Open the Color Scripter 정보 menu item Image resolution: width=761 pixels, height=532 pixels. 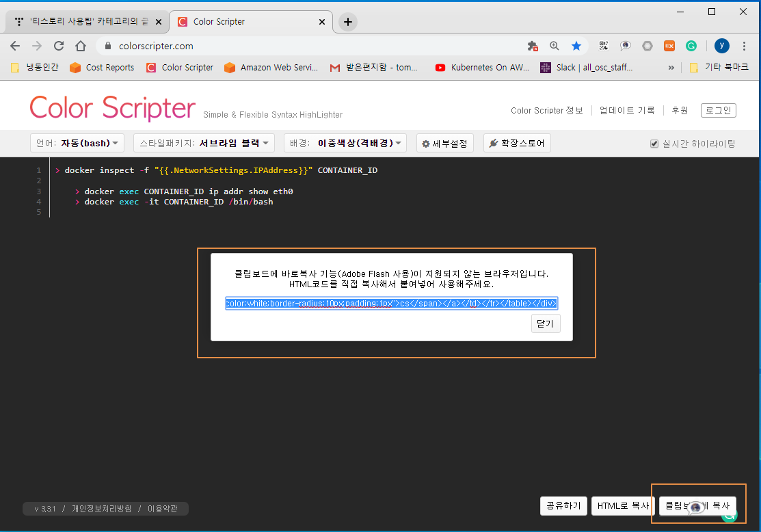click(546, 111)
